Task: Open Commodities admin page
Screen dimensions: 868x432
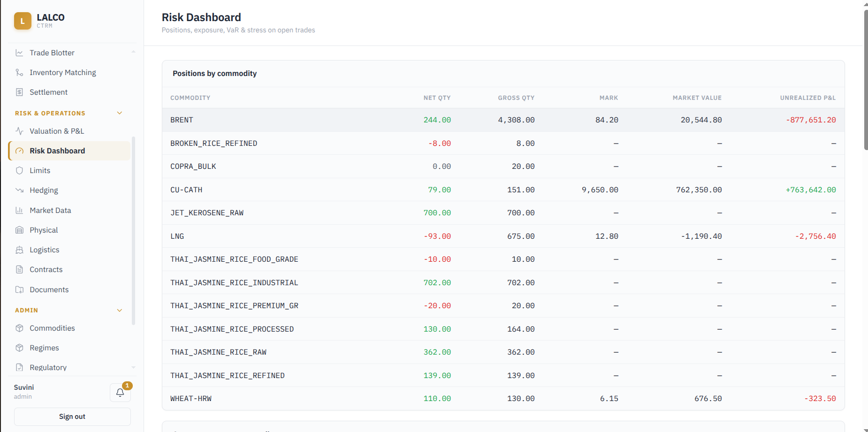Action: pos(69,328)
